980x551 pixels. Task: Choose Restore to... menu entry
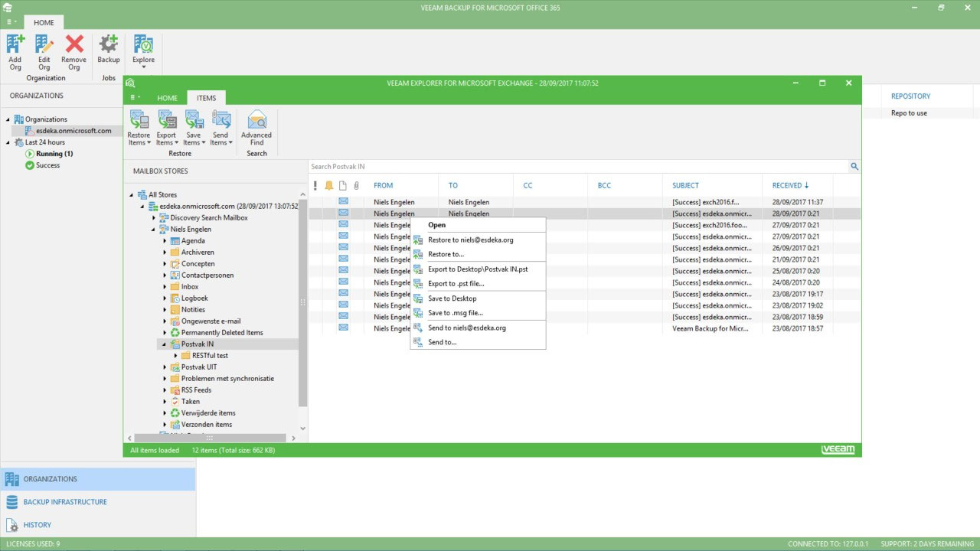(x=478, y=254)
